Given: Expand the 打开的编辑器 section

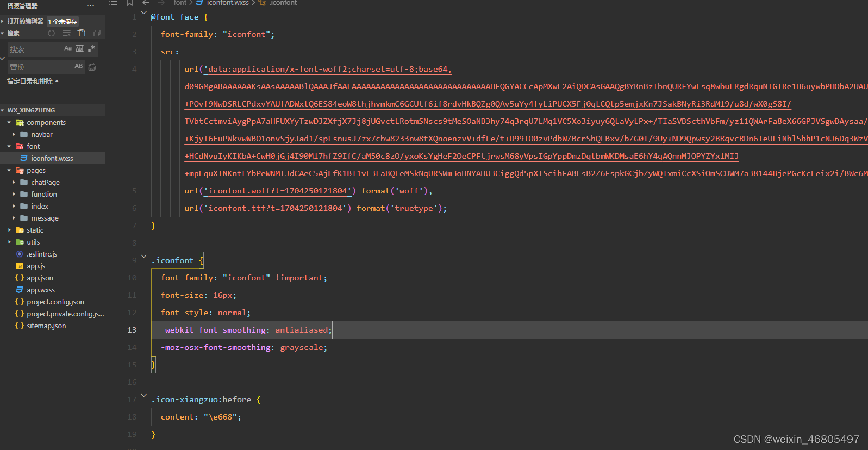Looking at the screenshot, I should (26, 21).
